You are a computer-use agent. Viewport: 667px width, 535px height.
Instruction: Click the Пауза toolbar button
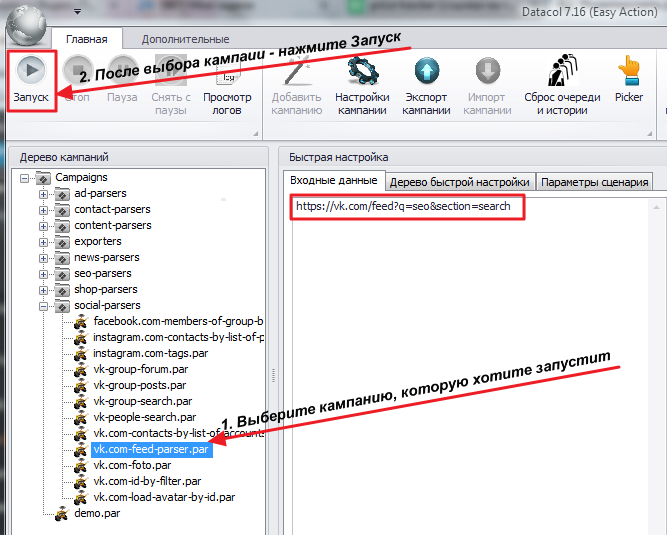coord(122,81)
